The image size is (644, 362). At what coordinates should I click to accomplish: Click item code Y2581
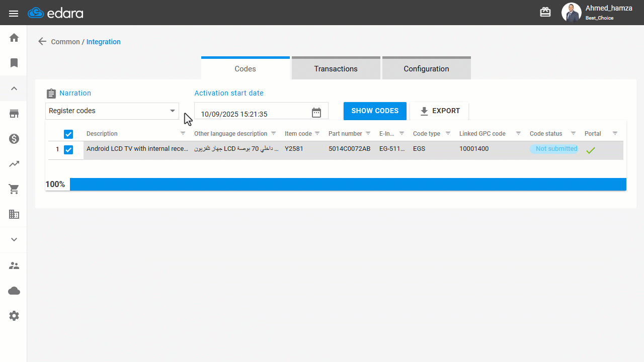(294, 149)
